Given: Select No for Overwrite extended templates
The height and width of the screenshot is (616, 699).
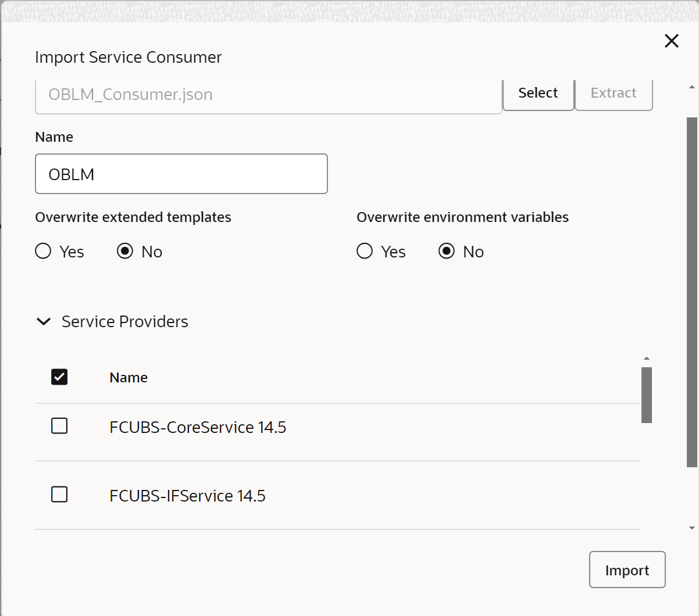Looking at the screenshot, I should (x=125, y=251).
